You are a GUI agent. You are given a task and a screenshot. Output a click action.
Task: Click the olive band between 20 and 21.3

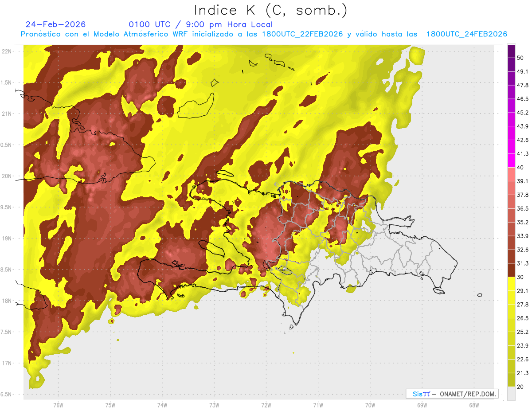pos(511,380)
